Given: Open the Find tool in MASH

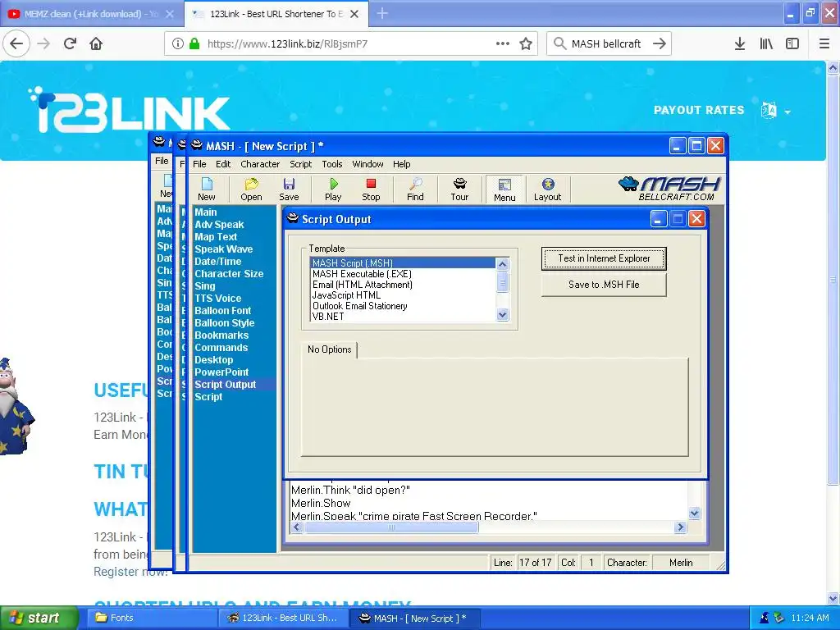Looking at the screenshot, I should (x=415, y=189).
